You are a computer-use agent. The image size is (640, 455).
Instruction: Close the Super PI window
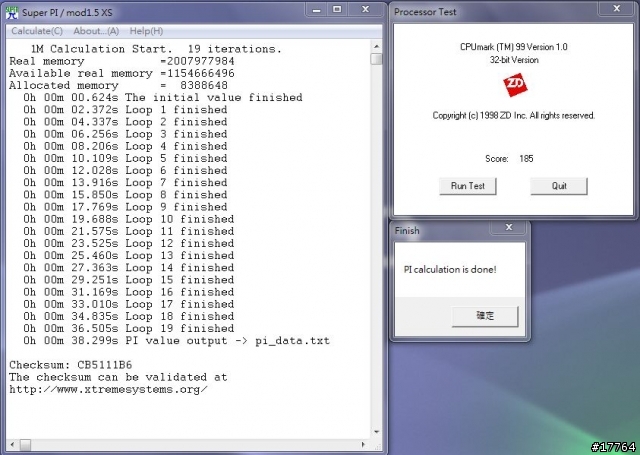(365, 10)
